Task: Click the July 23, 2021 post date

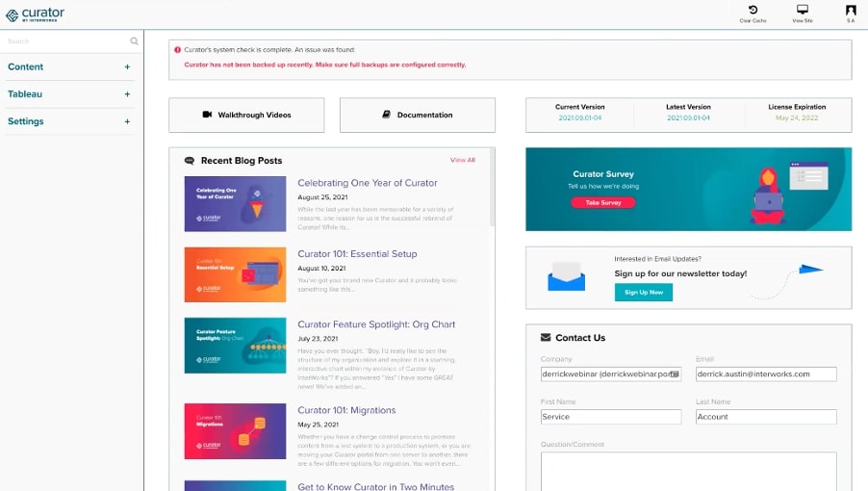Action: [x=318, y=339]
